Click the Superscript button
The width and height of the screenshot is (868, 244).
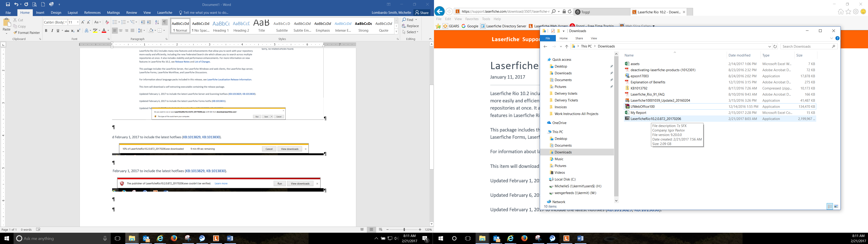pos(78,31)
